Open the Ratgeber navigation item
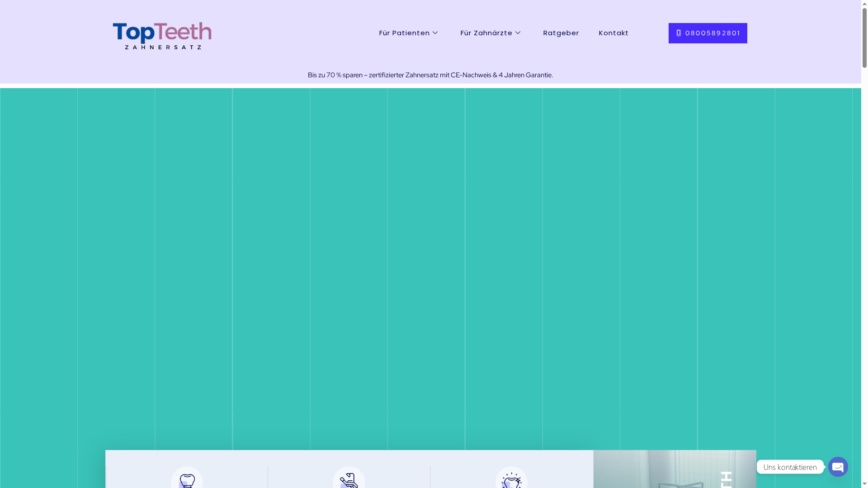 point(561,33)
